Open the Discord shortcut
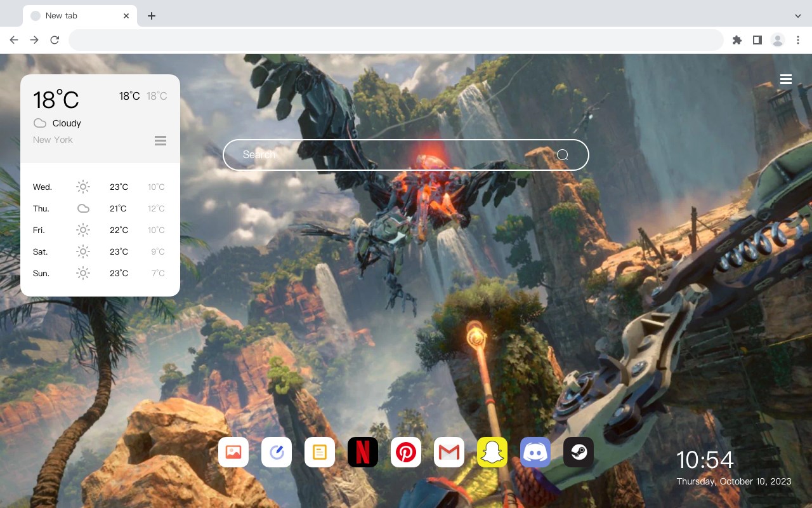Image resolution: width=812 pixels, height=508 pixels. click(x=535, y=452)
